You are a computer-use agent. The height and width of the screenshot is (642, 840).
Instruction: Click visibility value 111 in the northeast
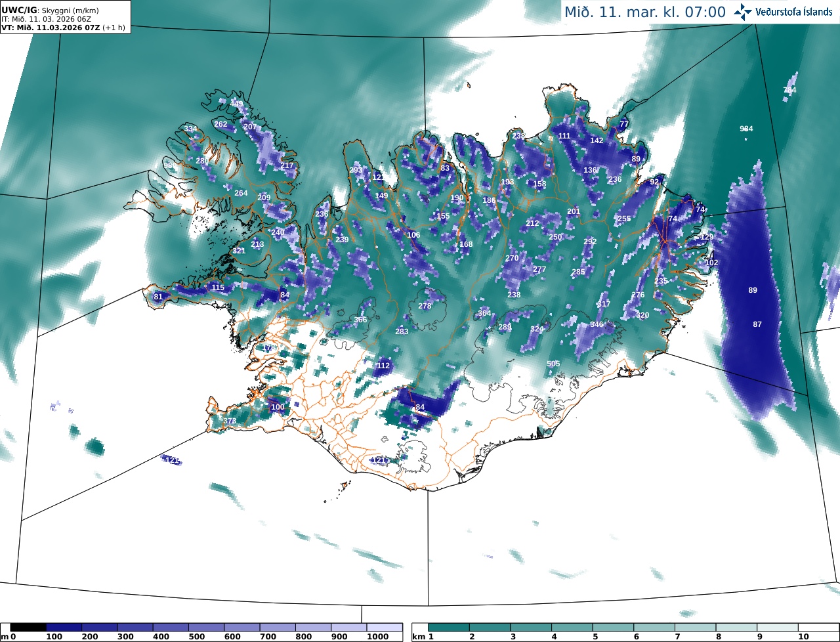[x=564, y=136]
